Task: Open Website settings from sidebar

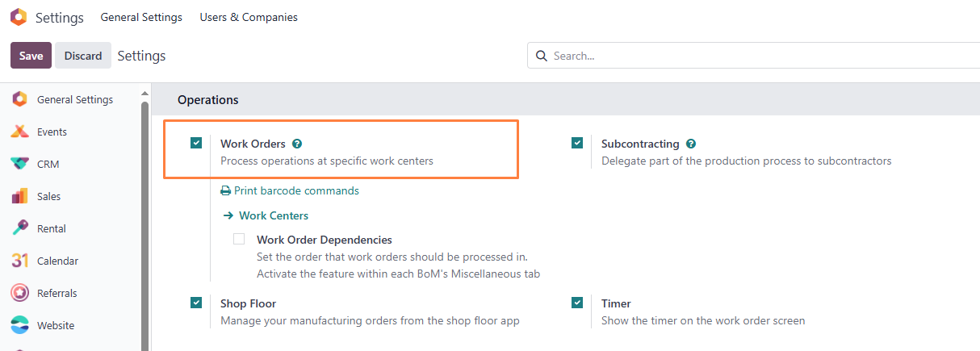Action: (x=55, y=325)
